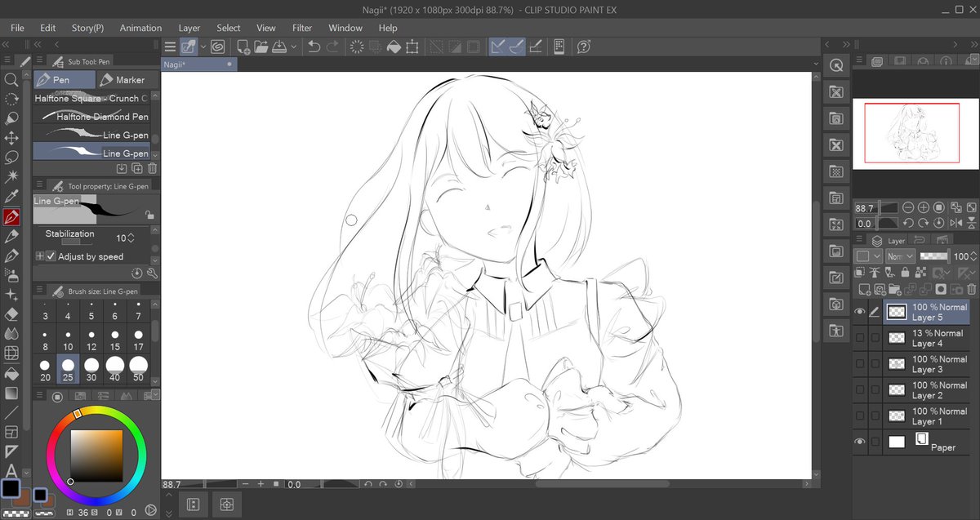The image size is (980, 520).
Task: Select the red highlighted Pen tool
Action: (x=11, y=217)
